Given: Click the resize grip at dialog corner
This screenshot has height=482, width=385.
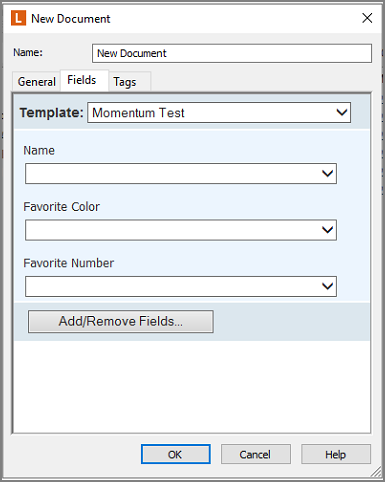Looking at the screenshot, I should click(x=377, y=472).
